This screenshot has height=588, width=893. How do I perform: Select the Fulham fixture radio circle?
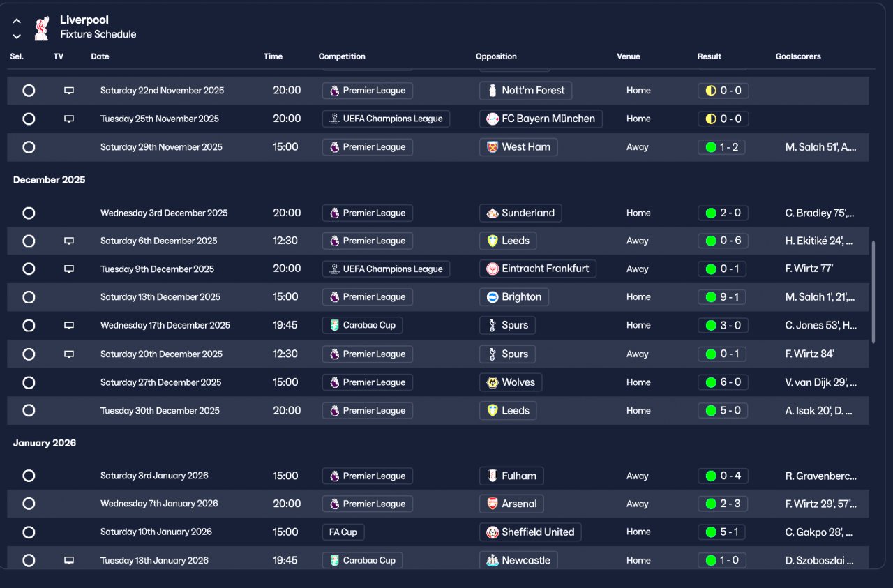click(x=29, y=476)
